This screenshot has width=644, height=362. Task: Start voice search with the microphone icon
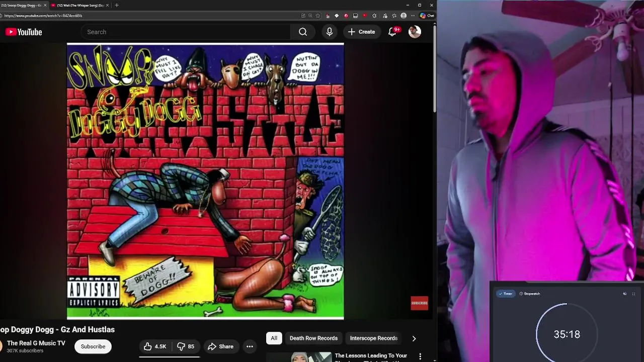click(x=330, y=32)
